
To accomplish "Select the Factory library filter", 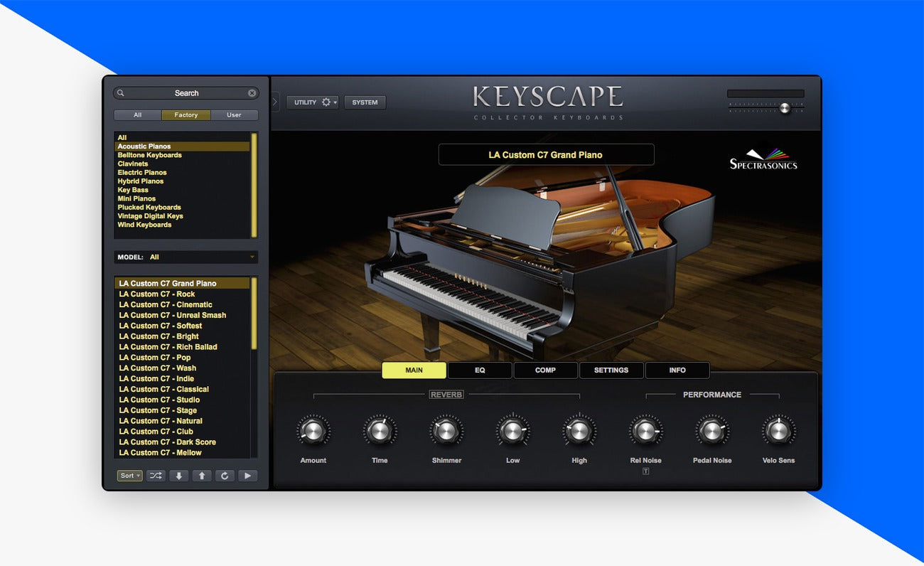I will coord(186,115).
